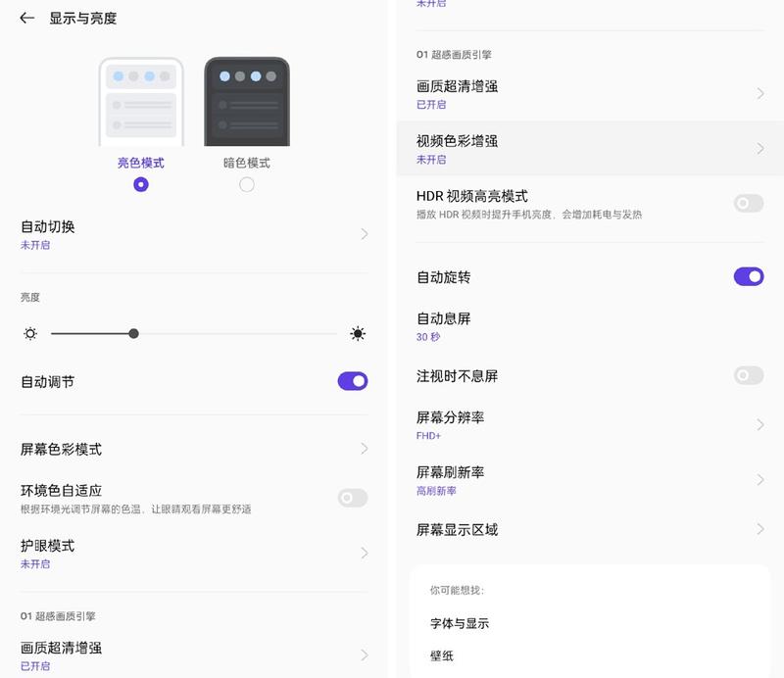Click 已开启 status in the right panel
This screenshot has height=678, width=784.
click(x=431, y=105)
